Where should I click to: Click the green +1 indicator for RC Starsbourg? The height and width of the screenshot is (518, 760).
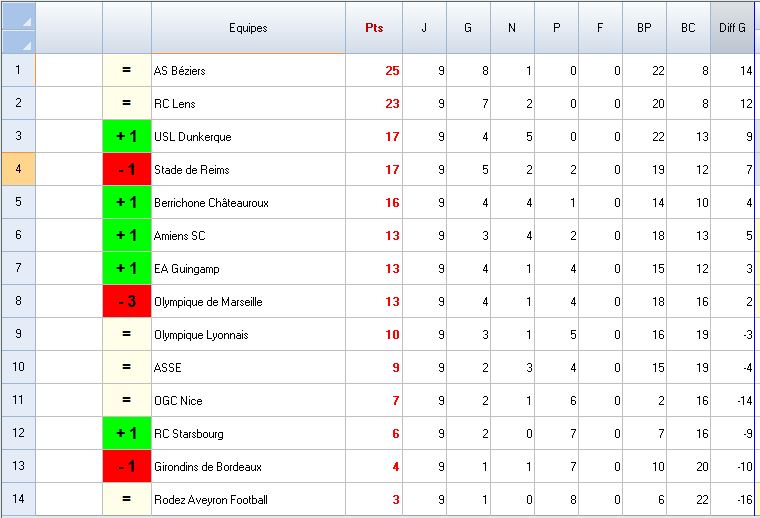click(x=126, y=434)
